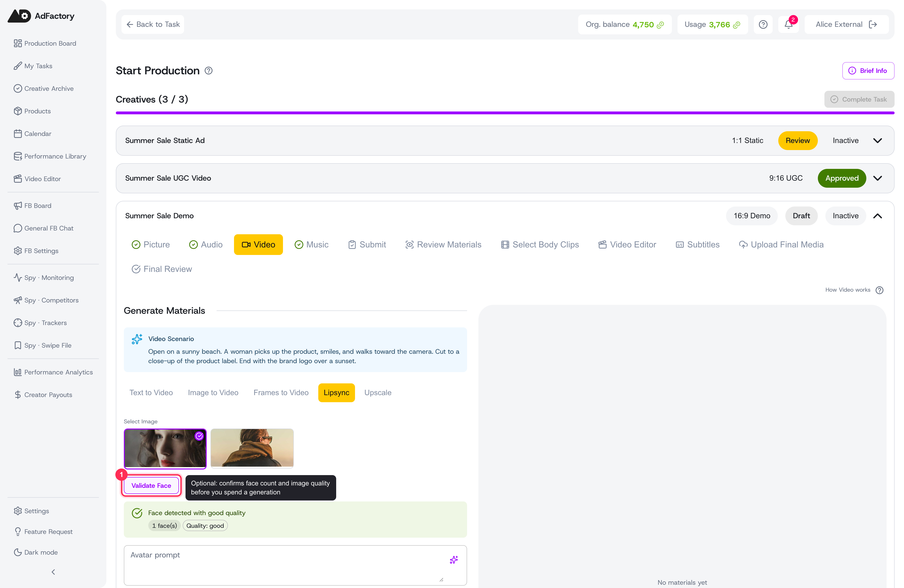Expand the Summer Sale UGC Video row

tap(877, 178)
